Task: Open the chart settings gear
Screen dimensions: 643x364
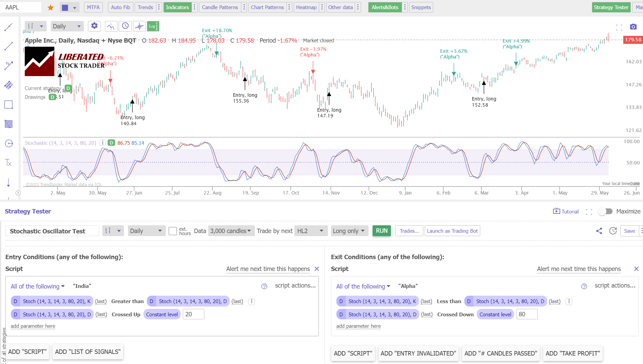Action: click(x=94, y=26)
